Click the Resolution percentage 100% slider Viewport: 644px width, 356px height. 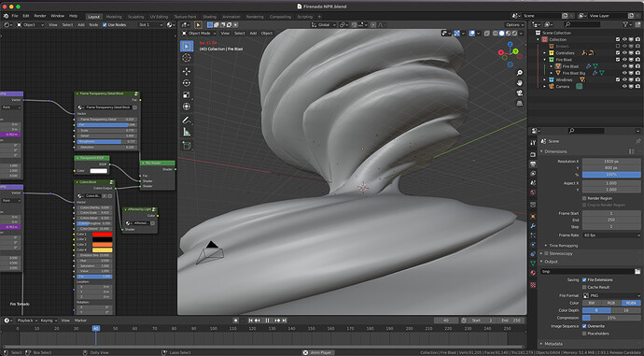(611, 175)
